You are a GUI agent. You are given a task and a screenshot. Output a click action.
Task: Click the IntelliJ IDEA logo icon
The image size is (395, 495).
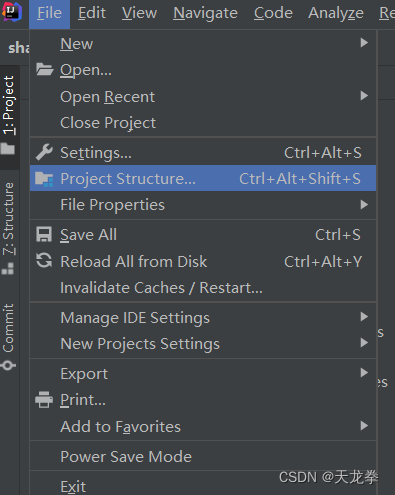(12, 12)
